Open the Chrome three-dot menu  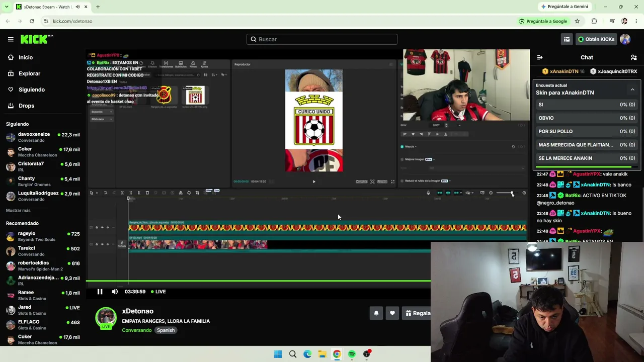pos(636,21)
